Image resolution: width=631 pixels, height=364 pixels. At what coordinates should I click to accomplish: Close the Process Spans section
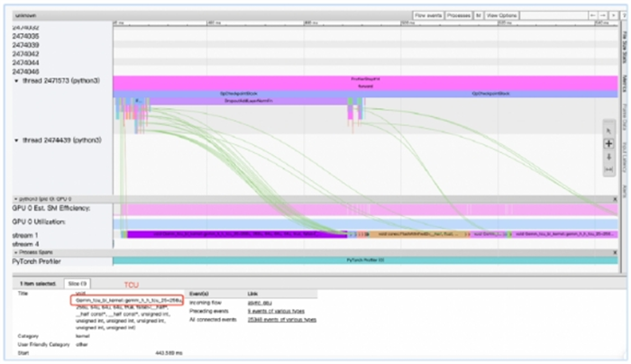click(x=615, y=252)
